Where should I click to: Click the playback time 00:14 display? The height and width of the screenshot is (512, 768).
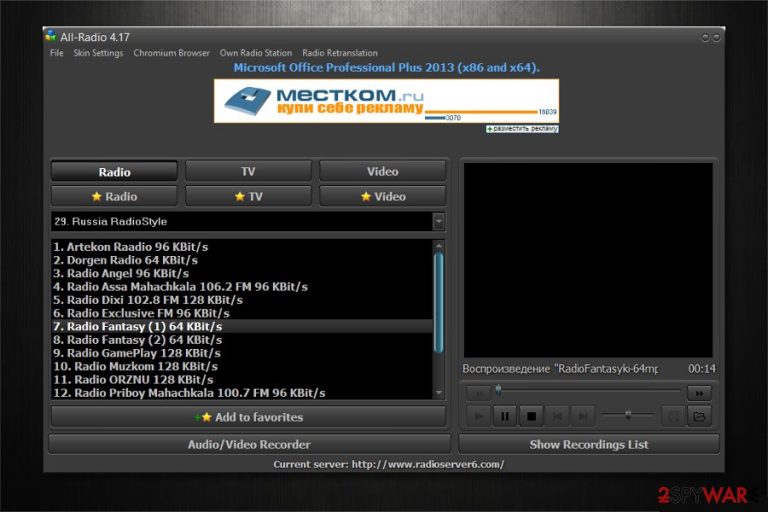[701, 368]
